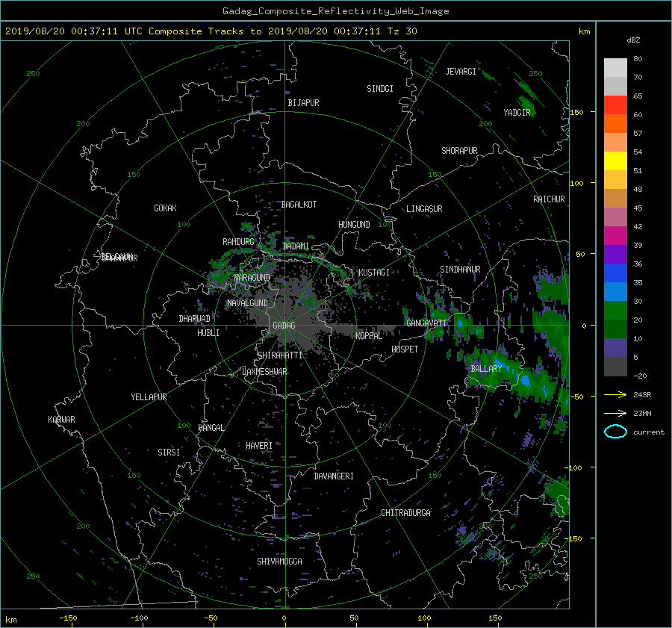This screenshot has width=672, height=628.
Task: Click the YELLAPUR city label
Action: coord(149,397)
